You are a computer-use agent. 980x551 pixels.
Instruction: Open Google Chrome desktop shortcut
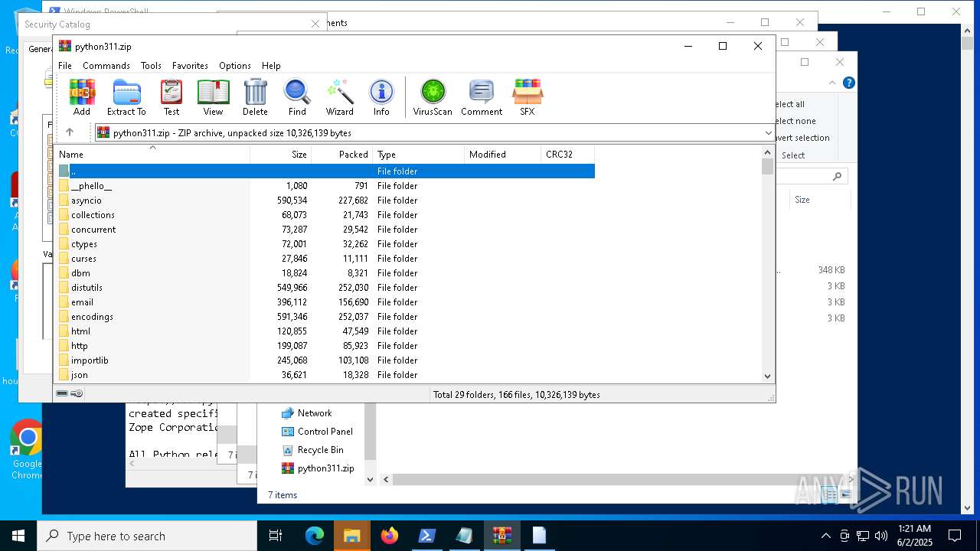(27, 449)
